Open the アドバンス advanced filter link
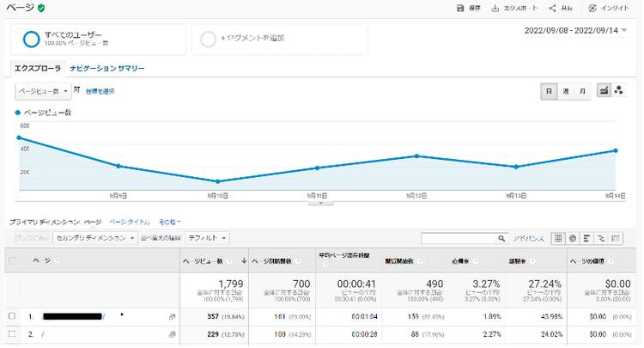 529,238
